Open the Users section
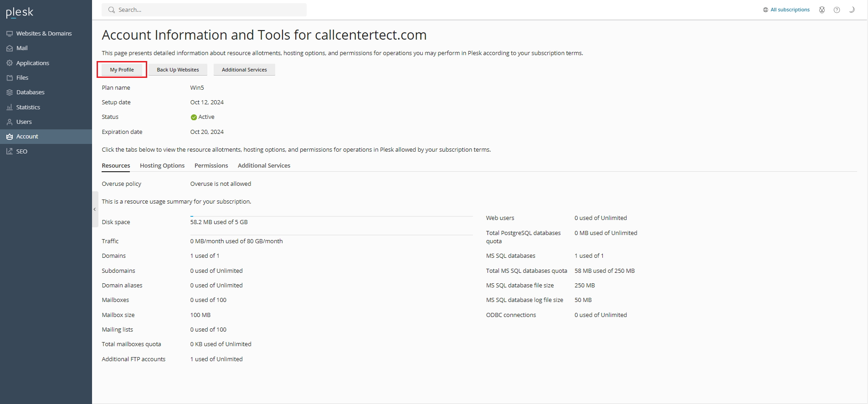This screenshot has height=404, width=868. tap(24, 122)
